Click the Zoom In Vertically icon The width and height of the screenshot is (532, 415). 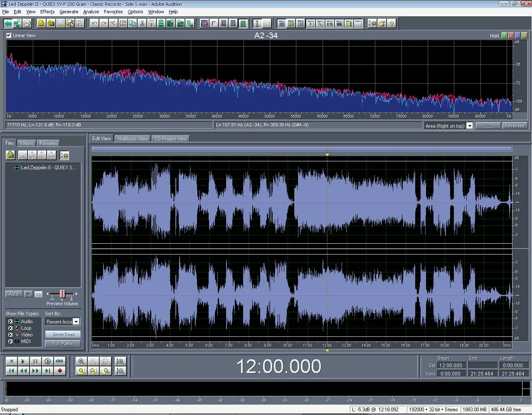point(121,361)
